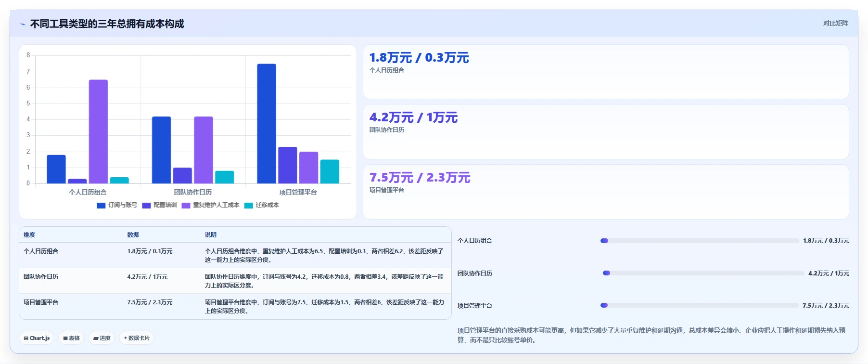Open the 4.2万元 / 1万元 data card
This screenshot has width=868, height=364.
point(606,132)
